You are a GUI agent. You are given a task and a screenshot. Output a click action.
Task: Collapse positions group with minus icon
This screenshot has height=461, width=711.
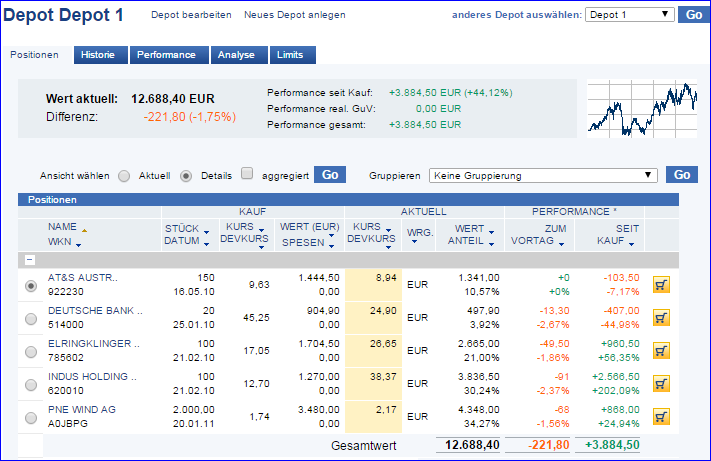point(30,259)
